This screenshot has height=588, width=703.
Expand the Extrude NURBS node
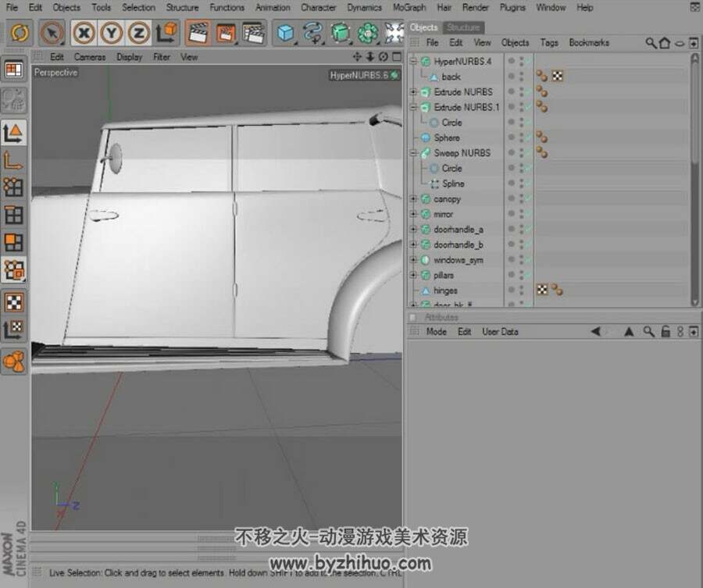pos(413,92)
